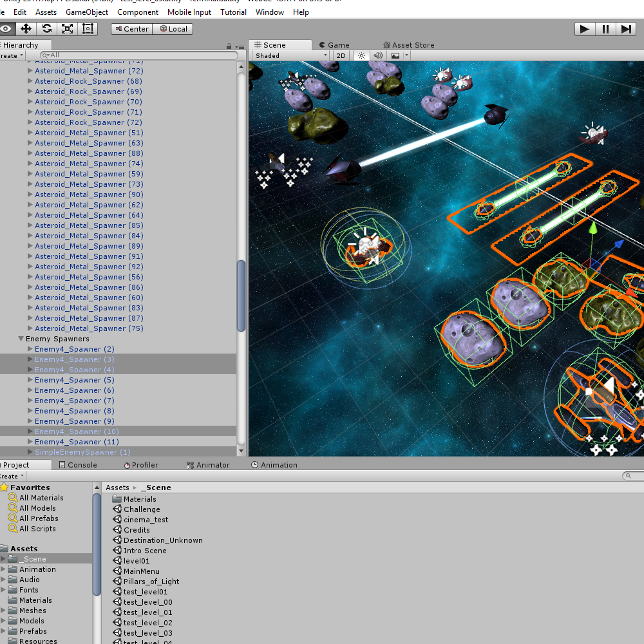The width and height of the screenshot is (644, 644).
Task: Select the Destination_Unknown scene asset
Action: (x=163, y=540)
